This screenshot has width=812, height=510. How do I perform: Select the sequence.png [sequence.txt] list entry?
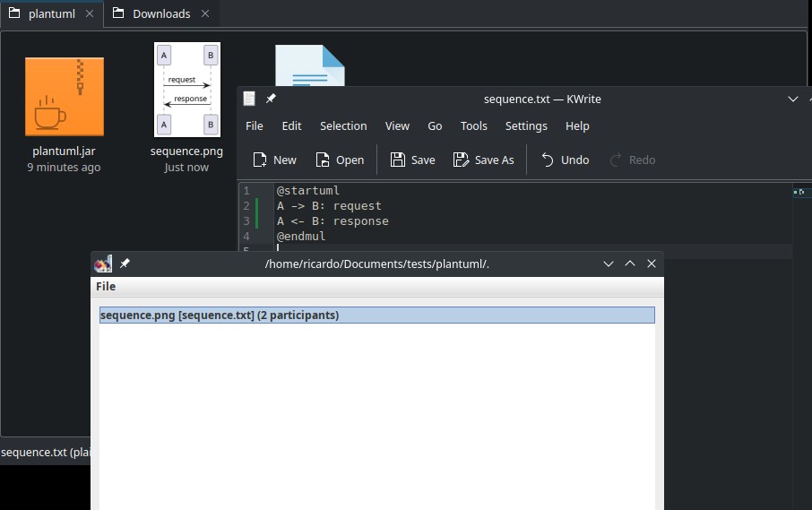[x=377, y=315]
